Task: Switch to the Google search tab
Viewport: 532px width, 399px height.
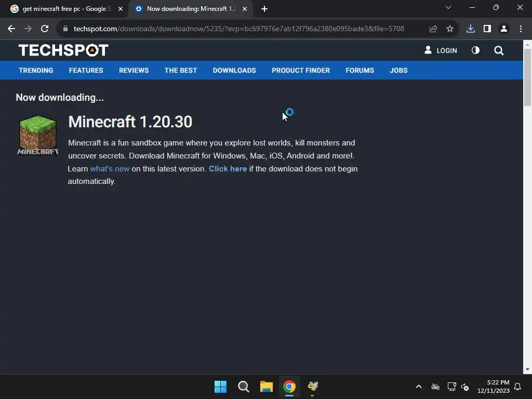Action: point(66,9)
